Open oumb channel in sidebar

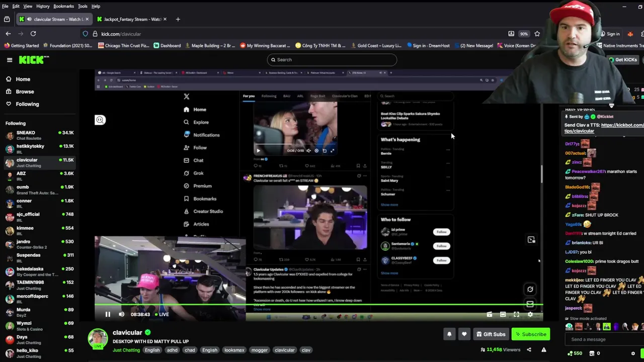tap(39, 190)
